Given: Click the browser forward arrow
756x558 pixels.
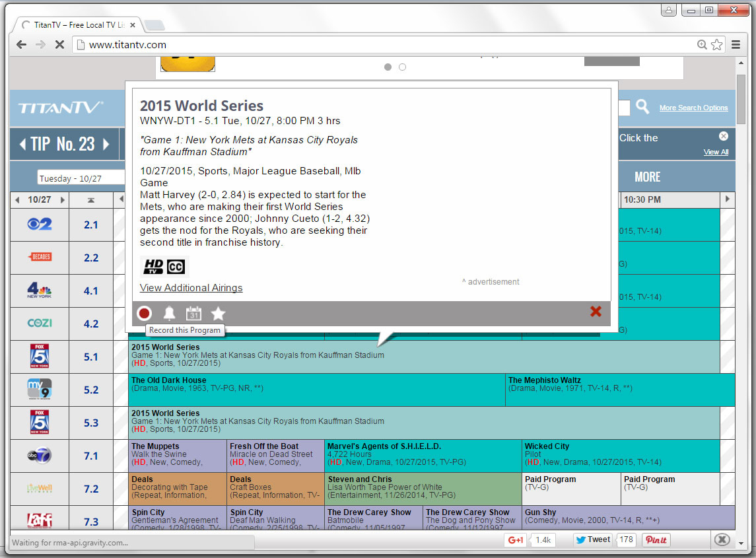Looking at the screenshot, I should click(40, 45).
